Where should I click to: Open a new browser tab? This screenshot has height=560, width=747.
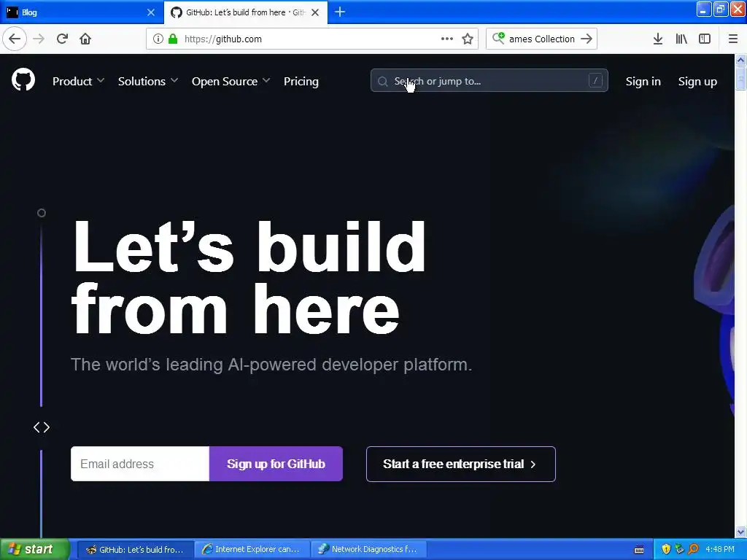[x=340, y=12]
